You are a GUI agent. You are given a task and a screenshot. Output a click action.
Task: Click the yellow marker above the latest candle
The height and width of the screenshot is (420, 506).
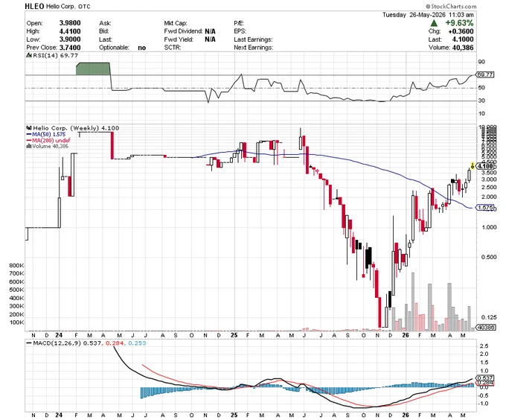coord(473,166)
